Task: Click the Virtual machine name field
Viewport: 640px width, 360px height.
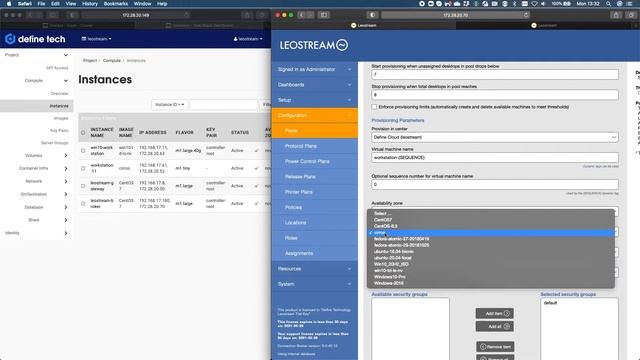Action: (495, 158)
